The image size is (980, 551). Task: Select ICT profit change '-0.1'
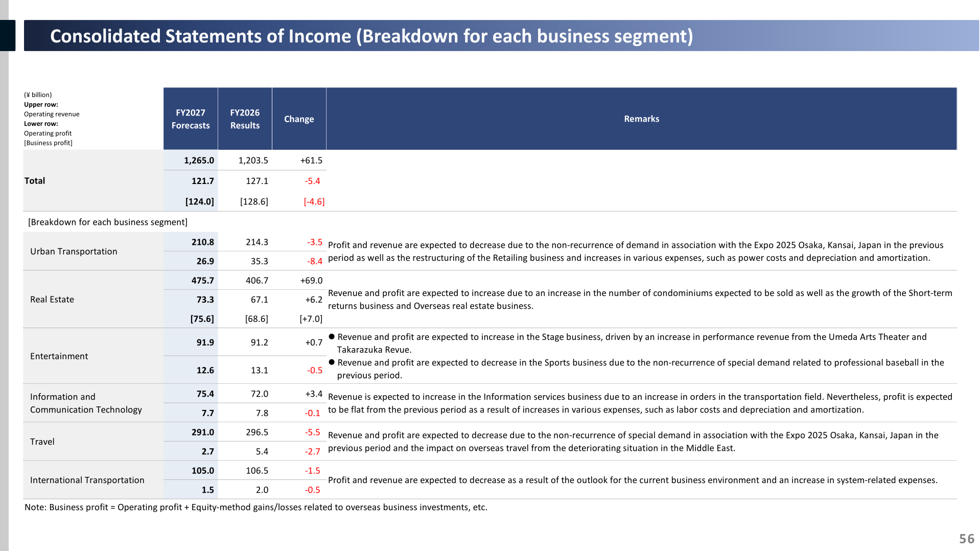point(313,413)
